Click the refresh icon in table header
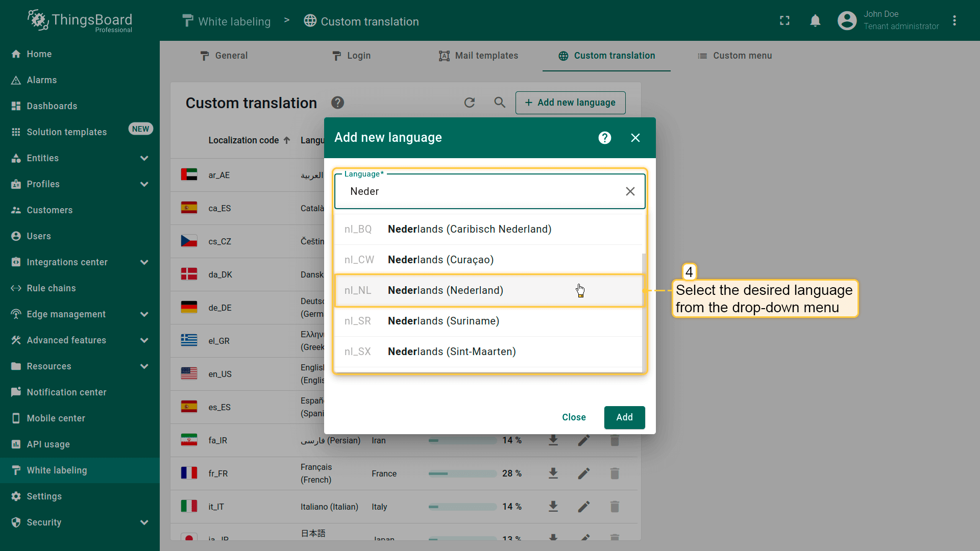Screen dimensions: 980x551 [x=470, y=103]
